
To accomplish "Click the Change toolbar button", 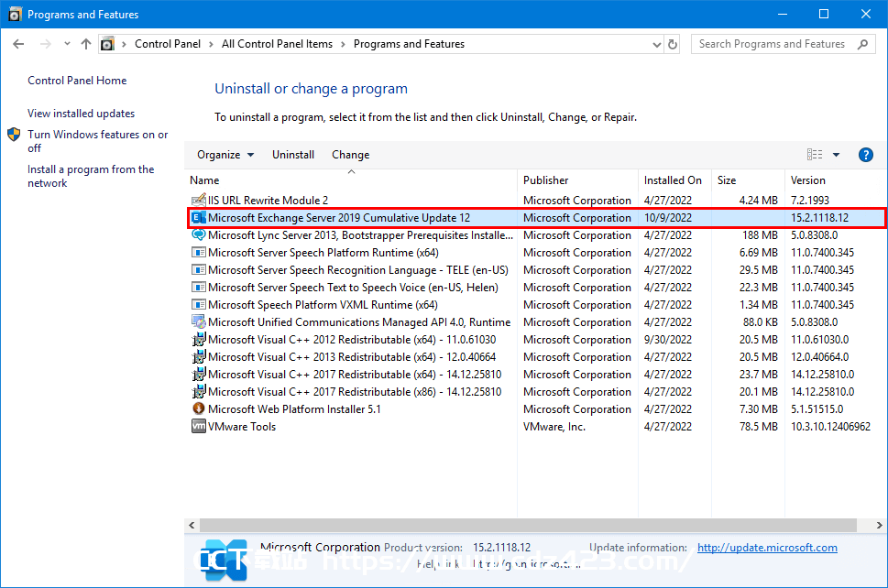I will 351,155.
